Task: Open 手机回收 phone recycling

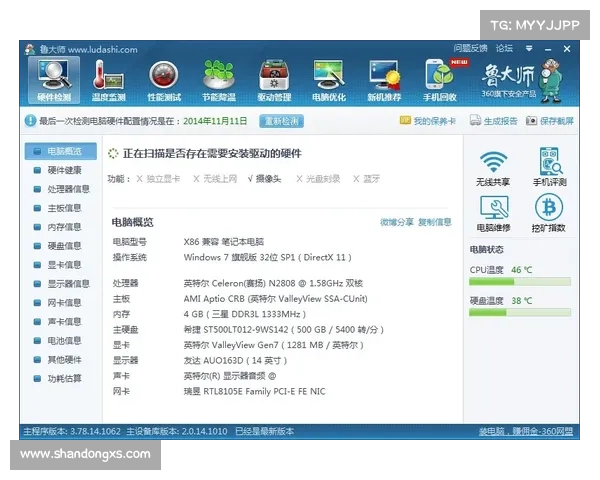Action: point(440,80)
